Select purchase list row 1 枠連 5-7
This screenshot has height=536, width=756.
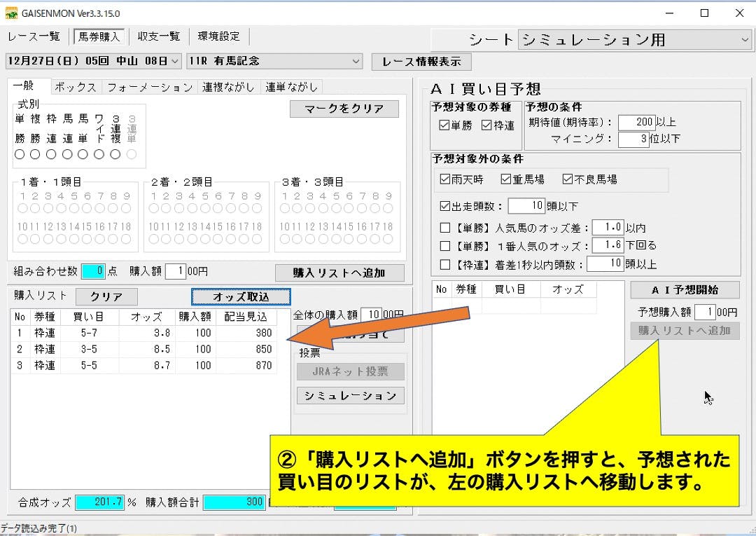(143, 333)
